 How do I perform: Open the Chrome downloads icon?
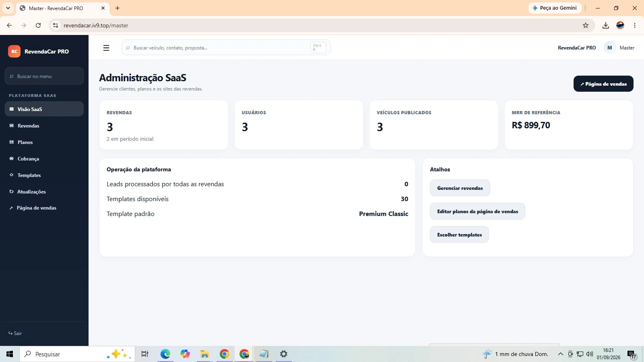(x=605, y=25)
